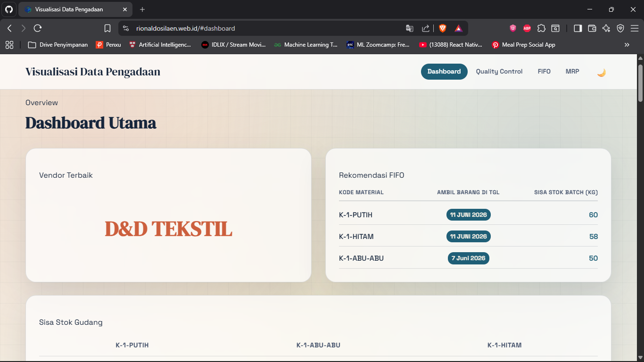Viewport: 644px width, 362px height.
Task: Minimize the browser window
Action: [x=589, y=9]
